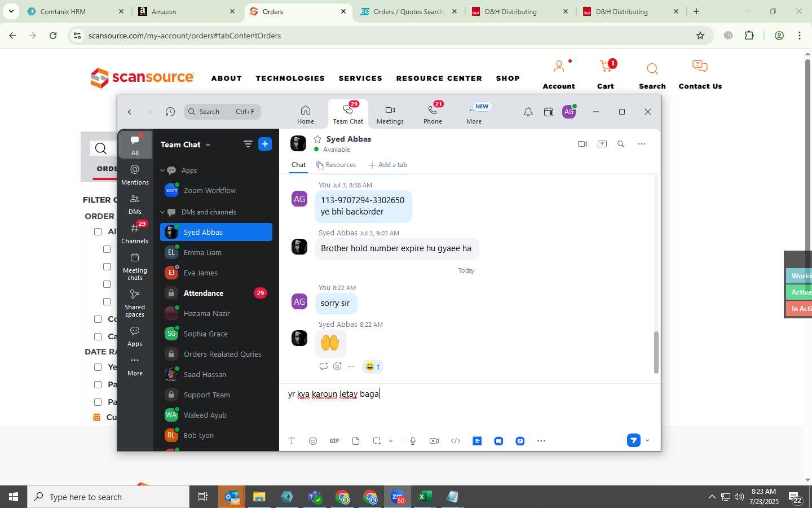The image size is (812, 508).
Task: Insert a code snippet from compose toolbar
Action: pyautogui.click(x=456, y=441)
